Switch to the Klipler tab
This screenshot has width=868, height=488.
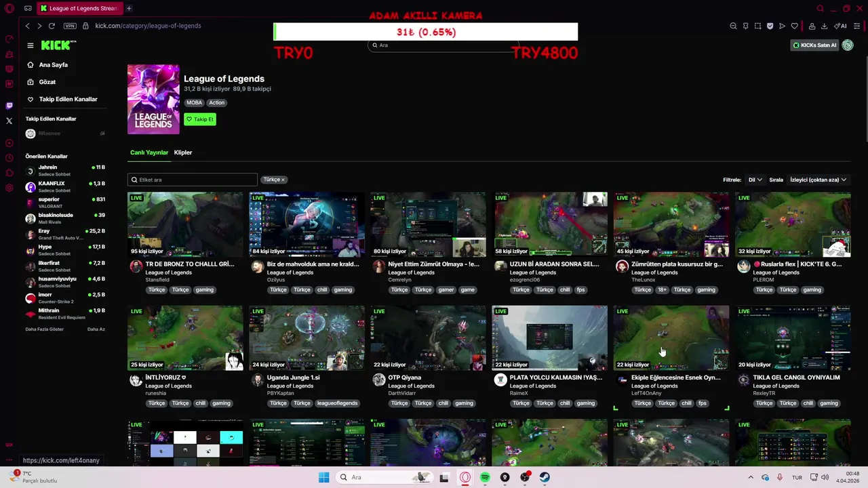[183, 152]
